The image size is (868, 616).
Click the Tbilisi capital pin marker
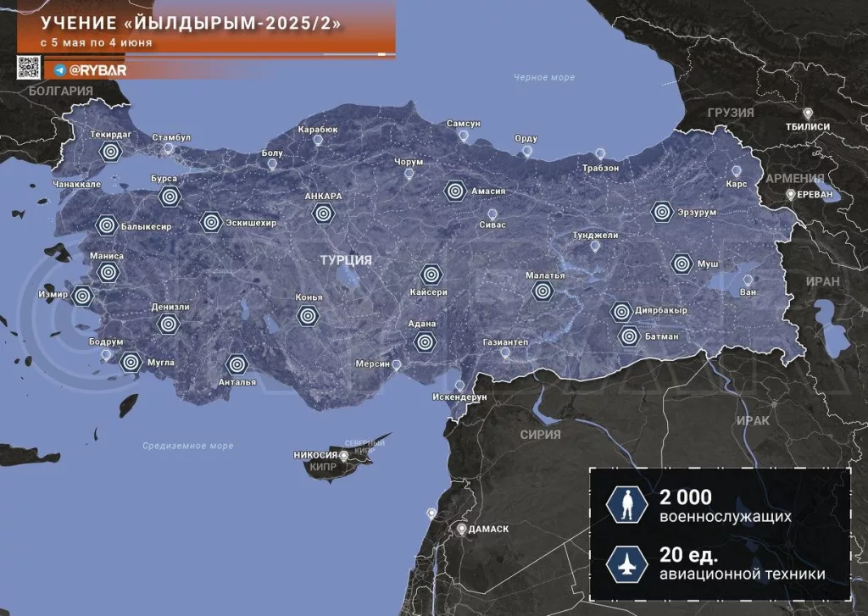coord(808,113)
